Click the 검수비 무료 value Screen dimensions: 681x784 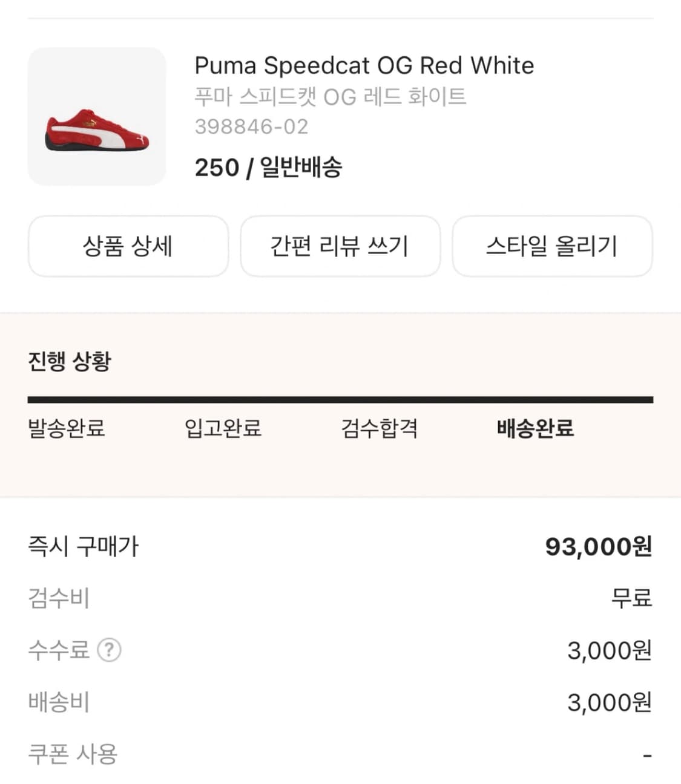tap(631, 598)
